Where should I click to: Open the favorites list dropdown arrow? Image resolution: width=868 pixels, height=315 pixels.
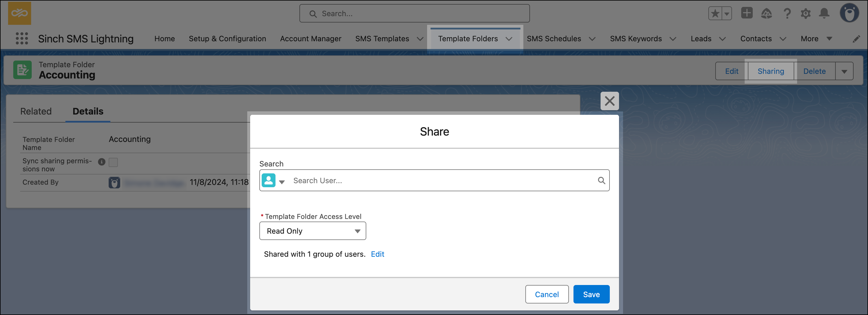[727, 14]
